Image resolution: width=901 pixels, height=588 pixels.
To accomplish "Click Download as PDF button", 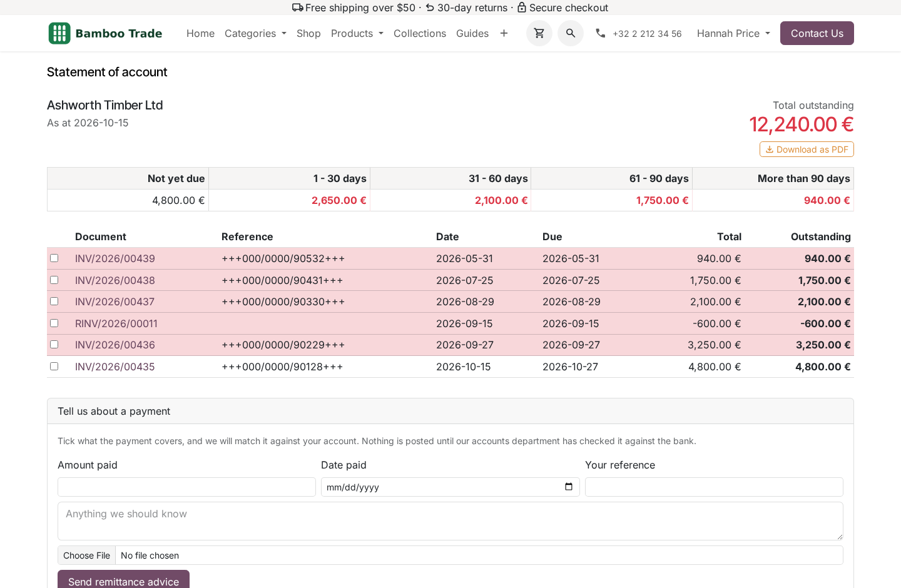I will click(807, 150).
